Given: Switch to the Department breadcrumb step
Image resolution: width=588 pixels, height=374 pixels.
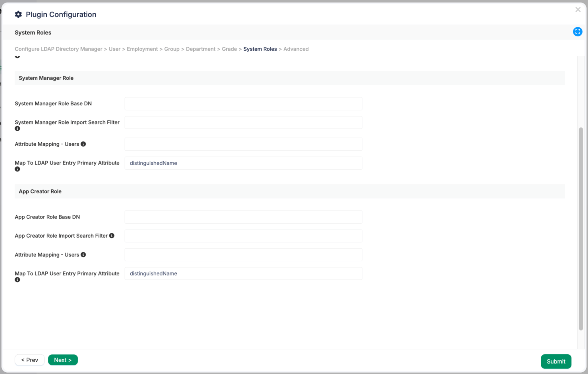Looking at the screenshot, I should pyautogui.click(x=200, y=49).
